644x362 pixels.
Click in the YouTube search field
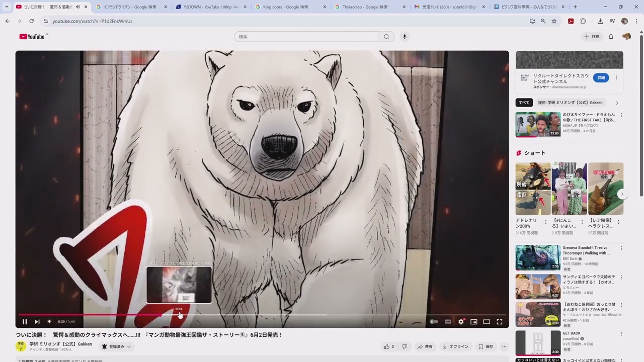point(306,37)
